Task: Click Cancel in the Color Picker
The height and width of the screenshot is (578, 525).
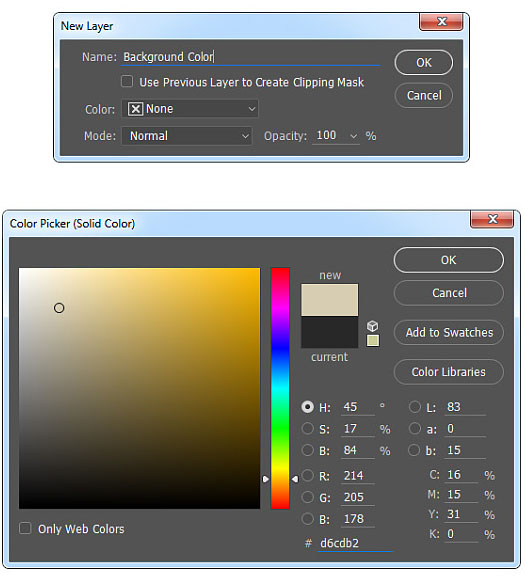Action: [449, 293]
